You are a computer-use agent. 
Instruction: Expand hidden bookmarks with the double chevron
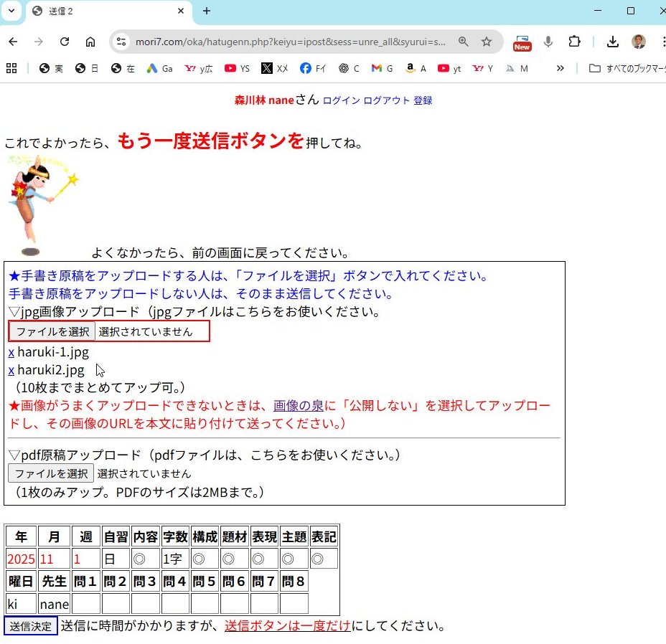[x=561, y=69]
